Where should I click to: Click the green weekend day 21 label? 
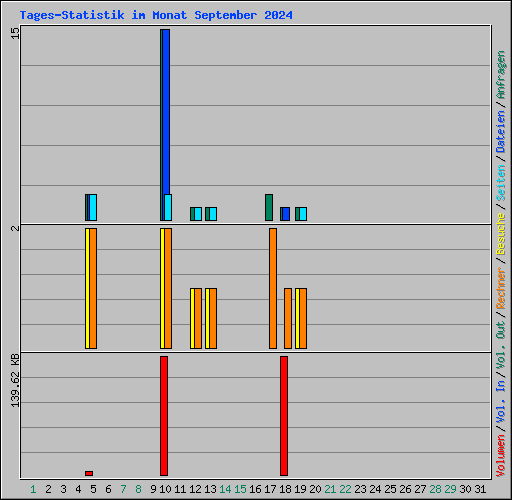click(330, 489)
